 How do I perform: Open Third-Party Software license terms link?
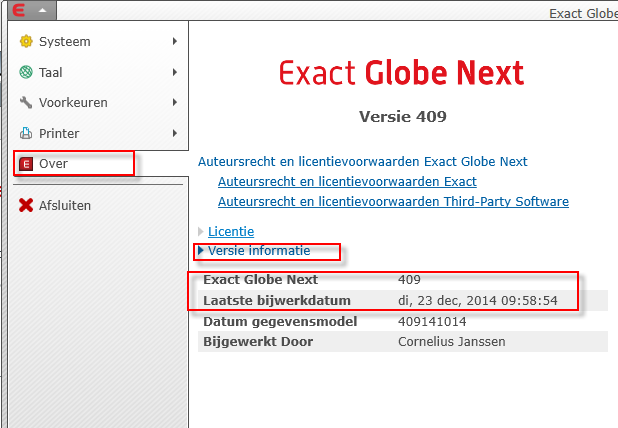[393, 202]
